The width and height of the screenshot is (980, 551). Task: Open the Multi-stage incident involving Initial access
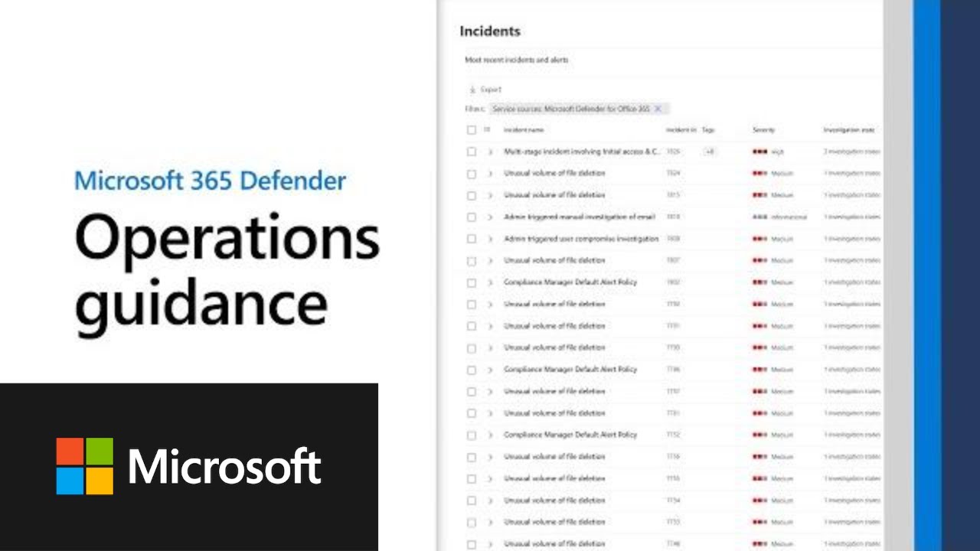[582, 152]
